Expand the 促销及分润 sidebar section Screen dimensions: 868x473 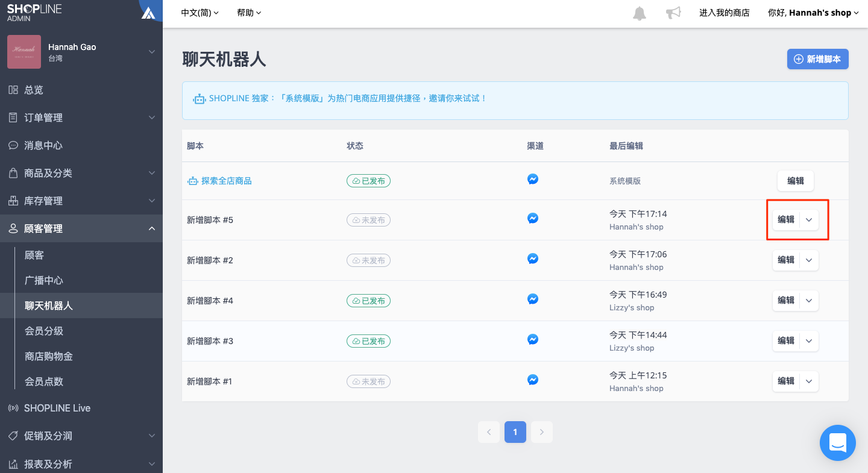coord(152,436)
